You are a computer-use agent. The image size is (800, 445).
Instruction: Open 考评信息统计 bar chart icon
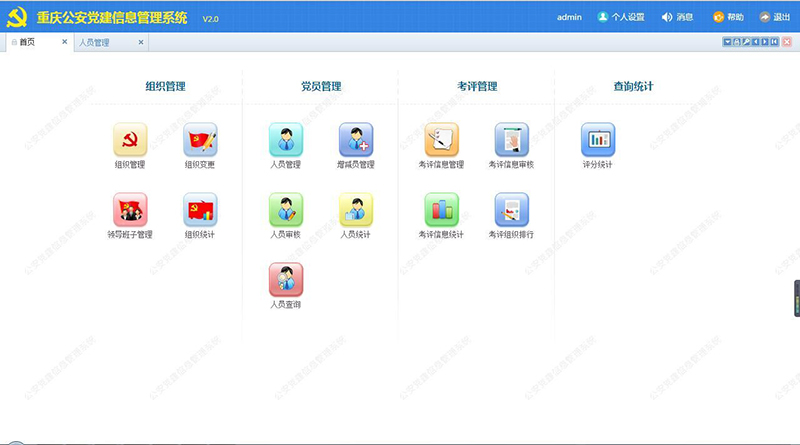coord(441,210)
